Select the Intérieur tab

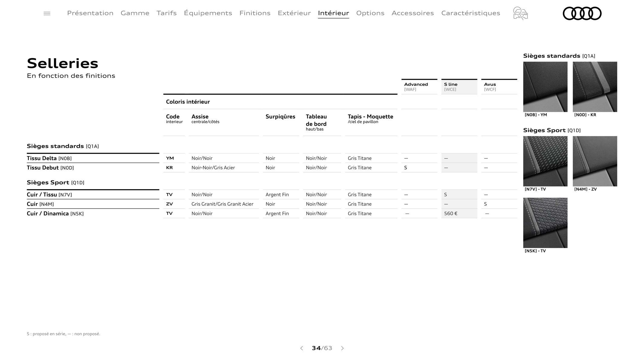tap(333, 13)
